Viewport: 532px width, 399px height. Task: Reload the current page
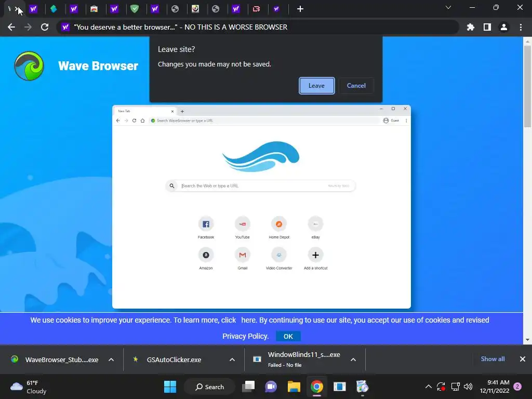(45, 27)
